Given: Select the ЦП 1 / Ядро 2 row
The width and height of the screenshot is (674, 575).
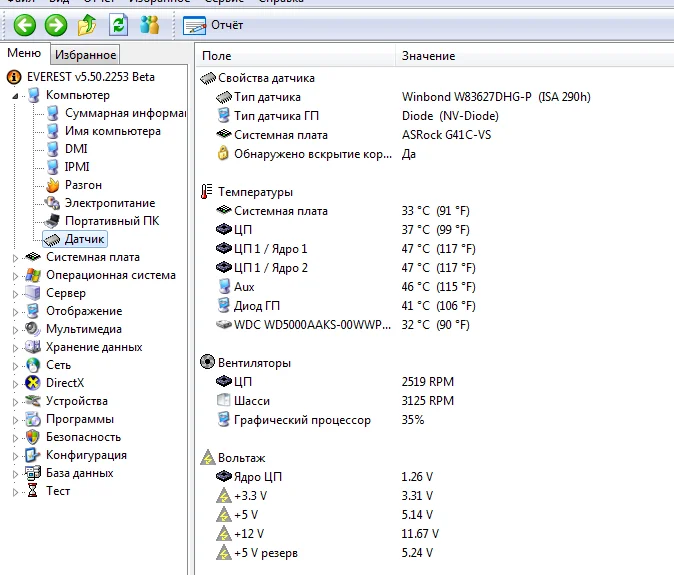Looking at the screenshot, I should click(435, 268).
